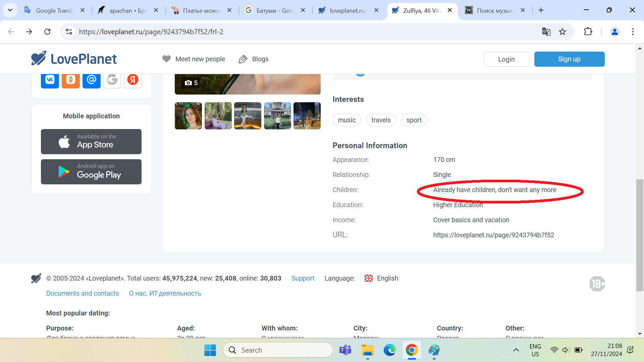Open the Chrome extensions puzzle icon

point(588,32)
